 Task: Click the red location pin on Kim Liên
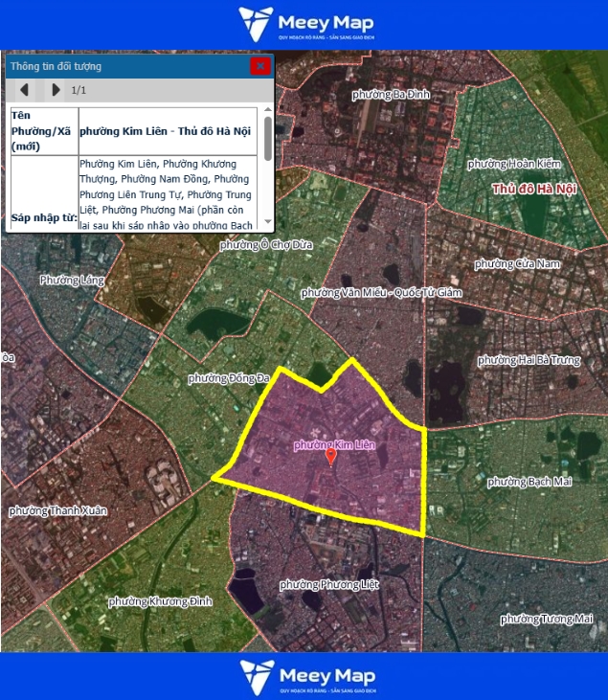pyautogui.click(x=331, y=457)
